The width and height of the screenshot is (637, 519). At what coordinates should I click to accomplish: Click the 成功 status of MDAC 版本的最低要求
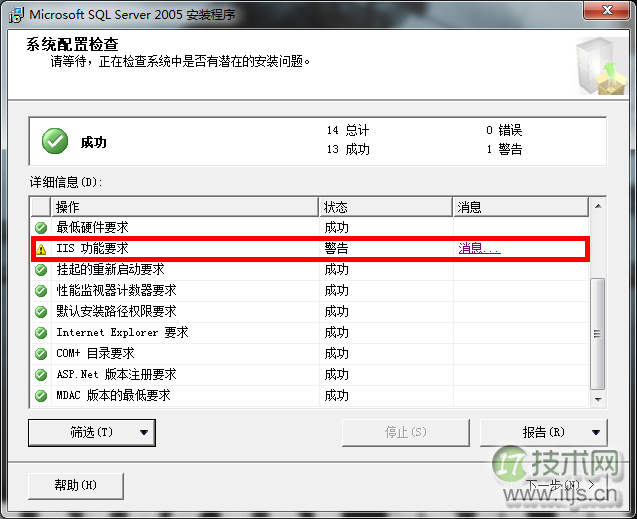point(336,396)
